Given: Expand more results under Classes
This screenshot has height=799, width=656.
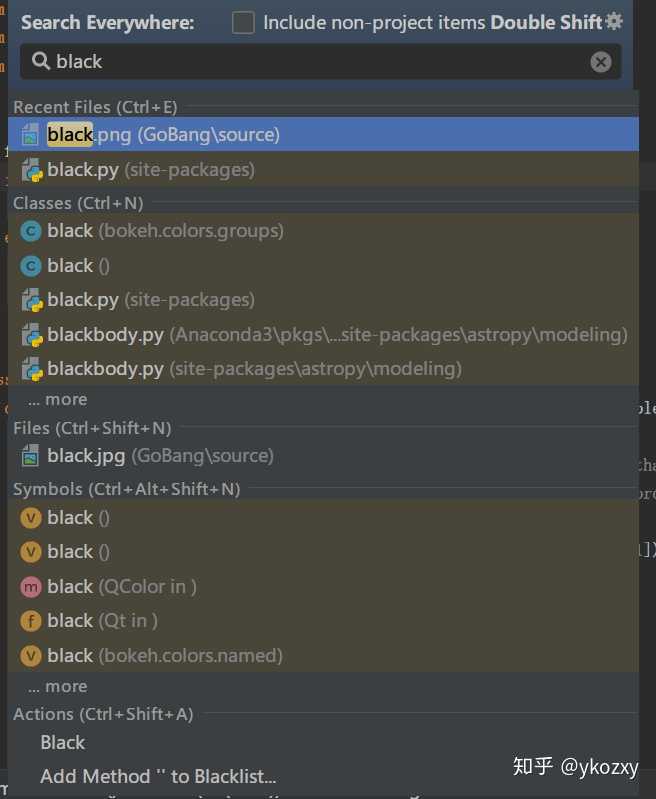Looking at the screenshot, I should (58, 400).
